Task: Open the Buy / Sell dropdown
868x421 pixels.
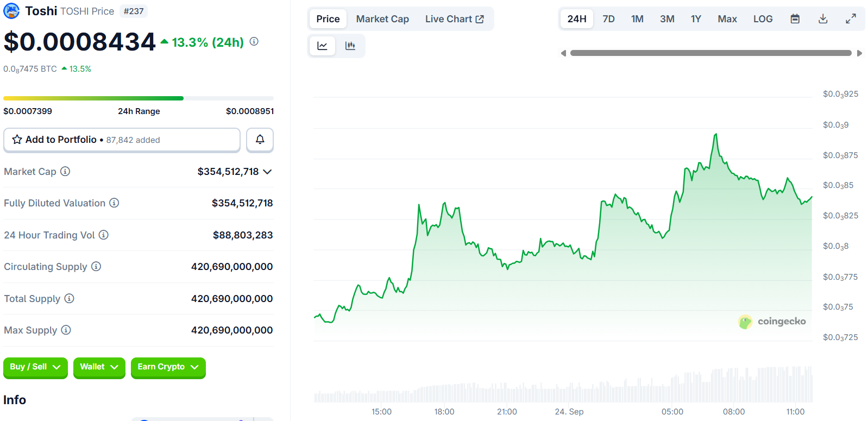Action: pos(35,367)
